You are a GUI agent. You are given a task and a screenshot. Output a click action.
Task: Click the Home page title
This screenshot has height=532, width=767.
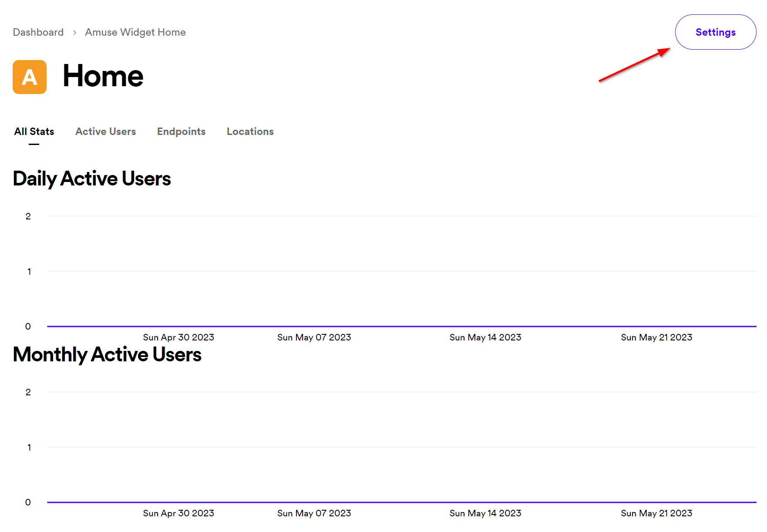tap(103, 76)
